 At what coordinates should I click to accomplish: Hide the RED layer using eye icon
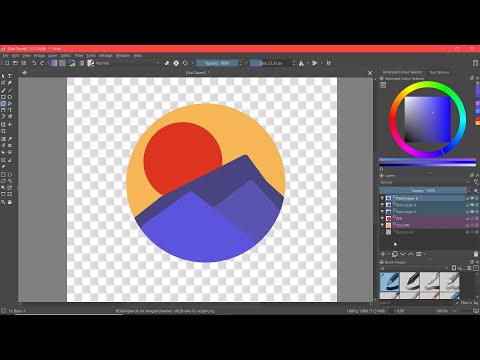pyautogui.click(x=382, y=218)
